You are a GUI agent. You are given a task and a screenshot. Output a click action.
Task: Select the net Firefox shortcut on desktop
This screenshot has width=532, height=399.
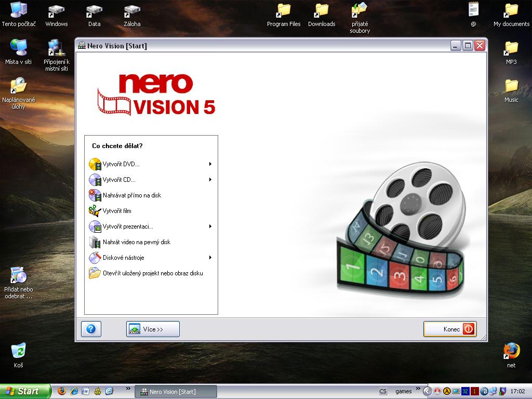click(x=511, y=355)
